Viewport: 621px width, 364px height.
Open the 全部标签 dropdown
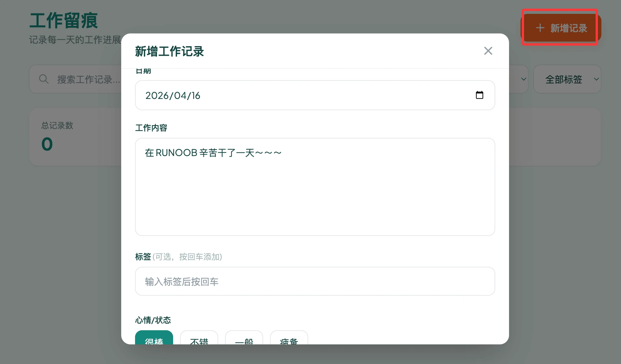tap(567, 79)
